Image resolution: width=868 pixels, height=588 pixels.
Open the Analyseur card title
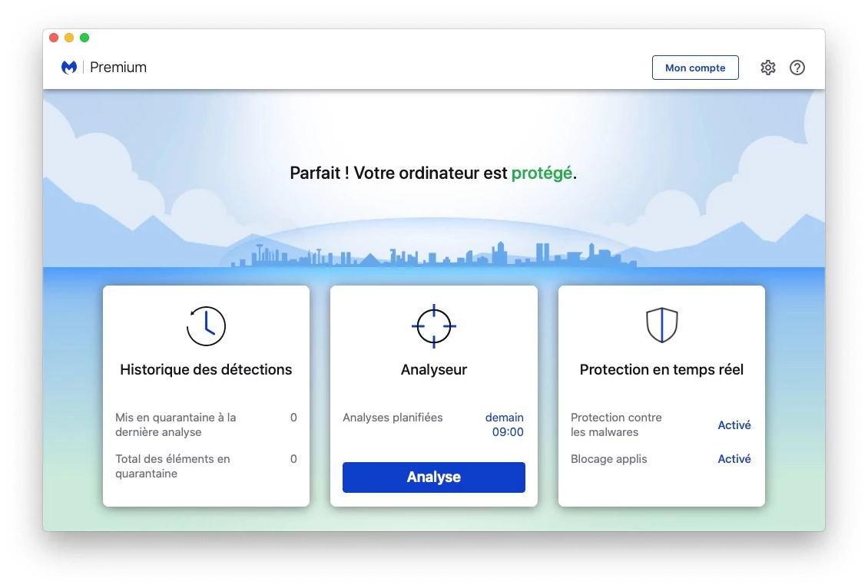434,369
